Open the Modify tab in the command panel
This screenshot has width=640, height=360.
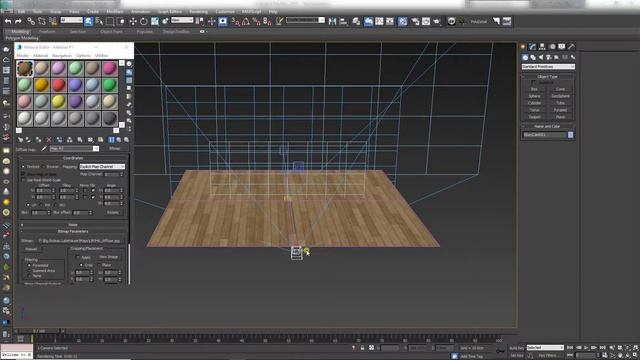532,47
